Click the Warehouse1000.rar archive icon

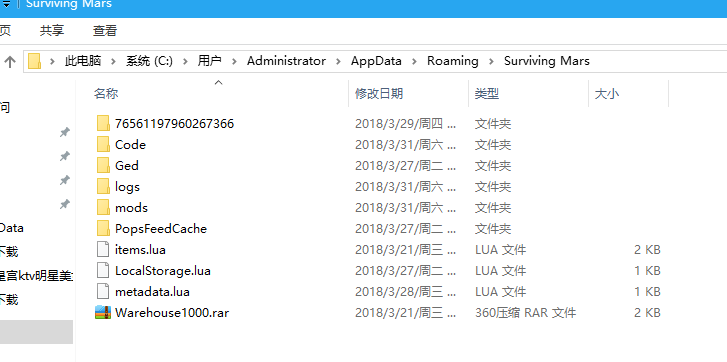pos(103,312)
